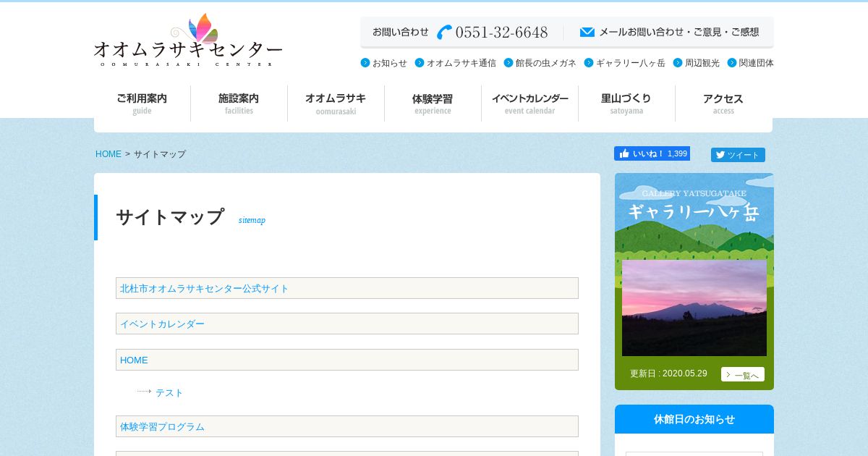The width and height of the screenshot is (868, 456).
Task: Click the arrow bullet beside 関連団体
Action: pos(732,63)
